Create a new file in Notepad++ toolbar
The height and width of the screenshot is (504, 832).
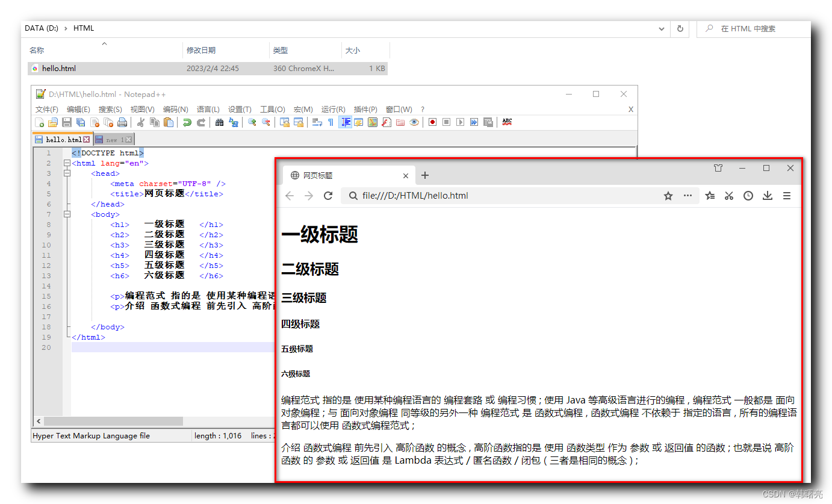39,122
